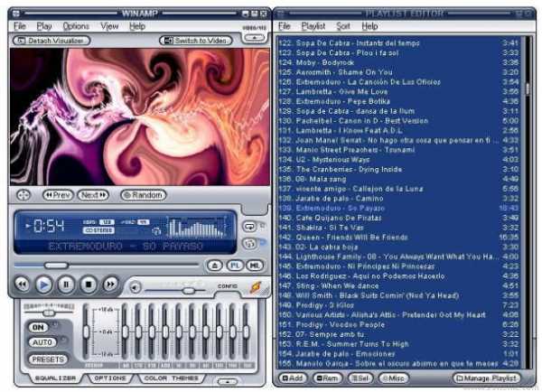Skip to next track transport button
Viewport: 542px width, 392px height.
110,285
